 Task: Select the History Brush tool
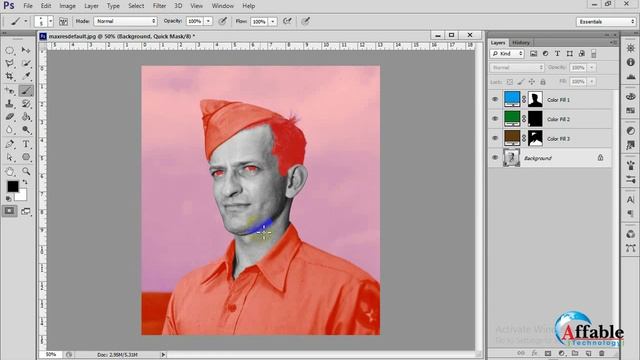pos(26,104)
